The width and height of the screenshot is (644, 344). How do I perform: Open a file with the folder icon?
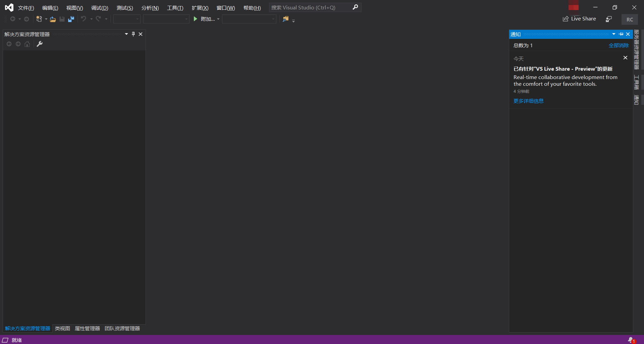(x=53, y=19)
